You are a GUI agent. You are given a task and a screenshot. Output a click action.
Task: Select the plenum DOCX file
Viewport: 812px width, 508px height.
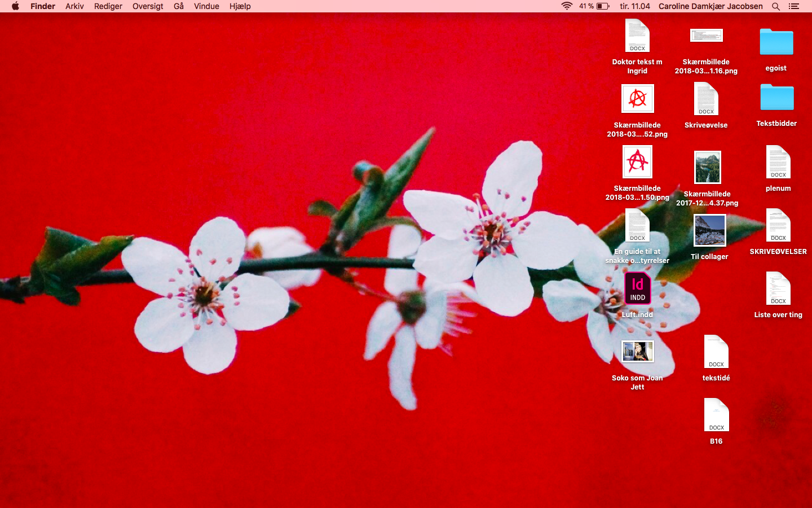(x=778, y=163)
